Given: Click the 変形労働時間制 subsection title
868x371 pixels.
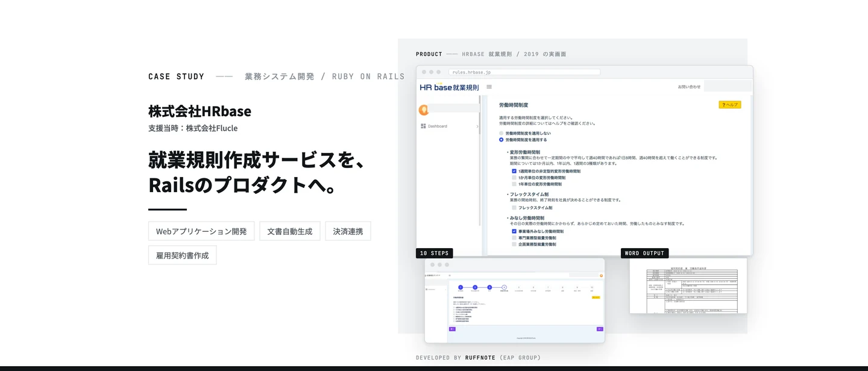Looking at the screenshot, I should (525, 152).
